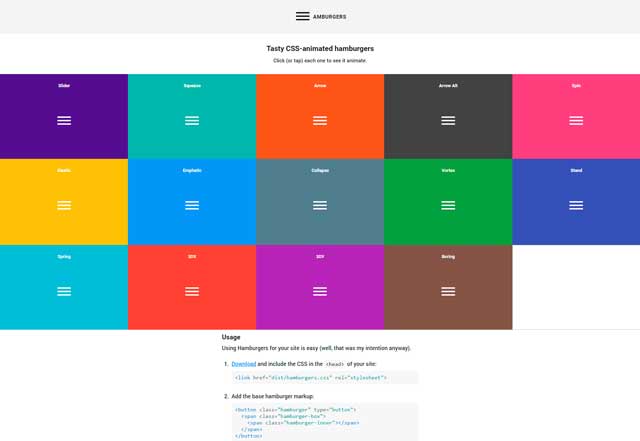Open the Download link in Usage
The image size is (640, 441).
tap(244, 364)
